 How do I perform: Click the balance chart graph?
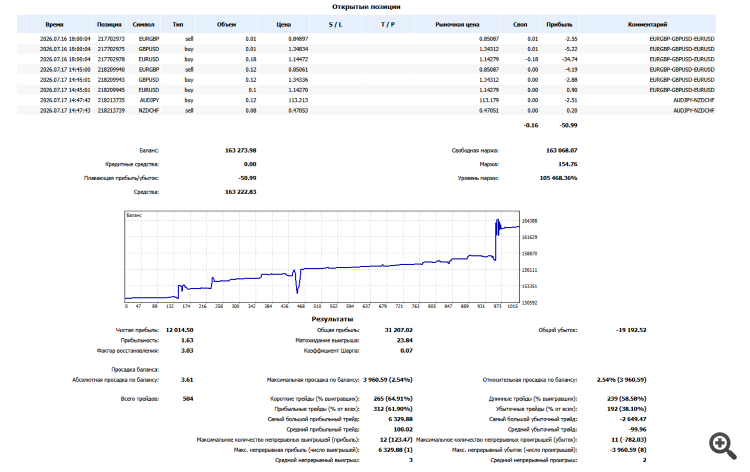[322, 256]
